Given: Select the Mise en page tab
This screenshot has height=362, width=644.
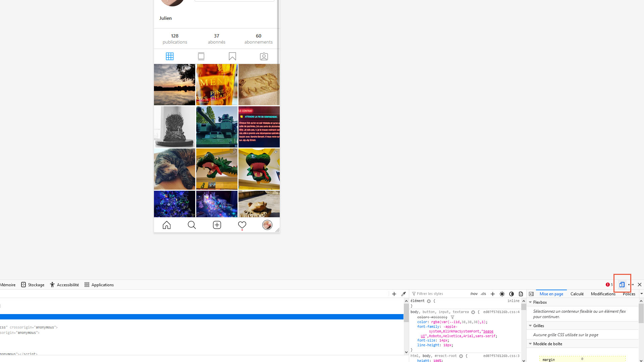Looking at the screenshot, I should 551,294.
